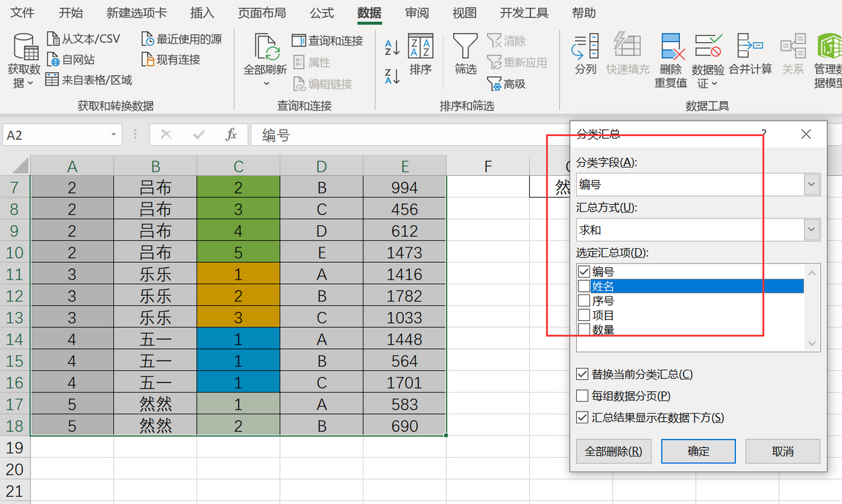This screenshot has height=504, width=842.
Task: Click cell E10 with value 1473
Action: (x=404, y=252)
